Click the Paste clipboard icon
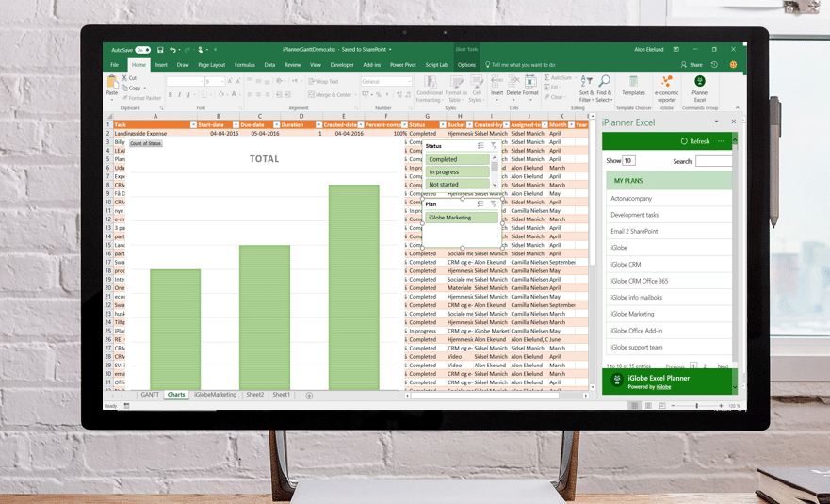Viewport: 830px width, 504px height. (x=112, y=82)
